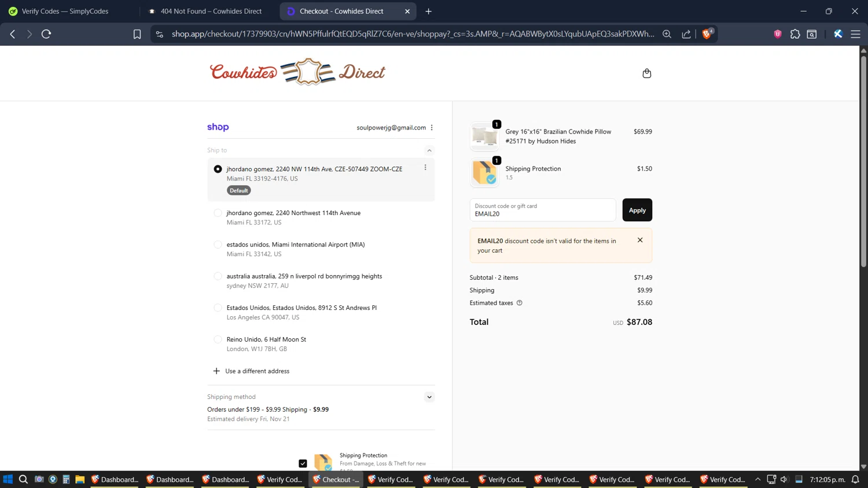Show hidden system tray icons
The image size is (868, 488).
tap(757, 479)
